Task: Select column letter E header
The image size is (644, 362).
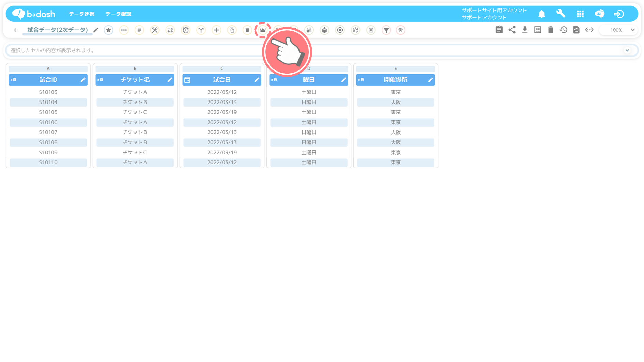Action: (396, 69)
